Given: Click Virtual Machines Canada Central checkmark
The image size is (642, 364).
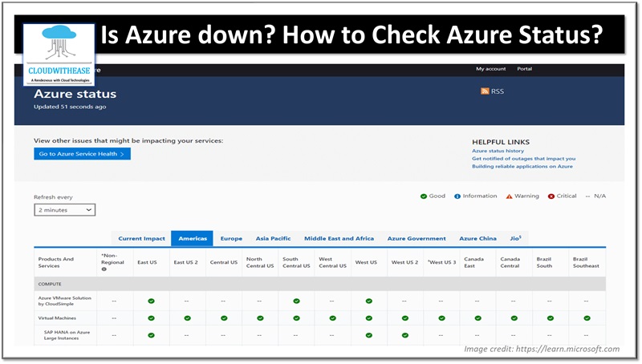Looking at the screenshot, I should coord(514,318).
